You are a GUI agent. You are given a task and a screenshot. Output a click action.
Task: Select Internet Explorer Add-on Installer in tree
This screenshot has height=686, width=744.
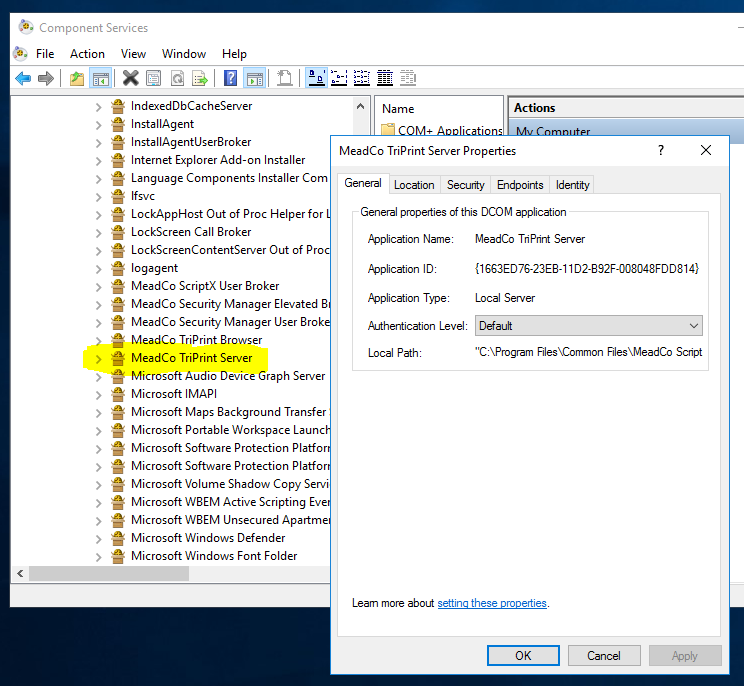coord(218,160)
